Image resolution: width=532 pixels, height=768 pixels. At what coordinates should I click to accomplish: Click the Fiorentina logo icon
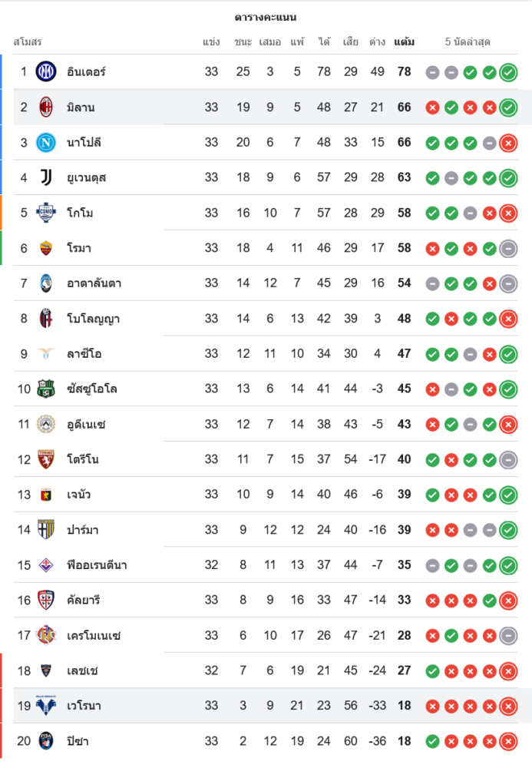click(x=46, y=565)
